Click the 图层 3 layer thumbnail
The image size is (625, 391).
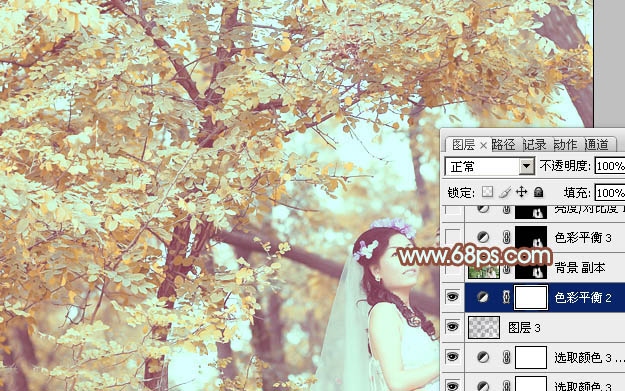(x=483, y=327)
